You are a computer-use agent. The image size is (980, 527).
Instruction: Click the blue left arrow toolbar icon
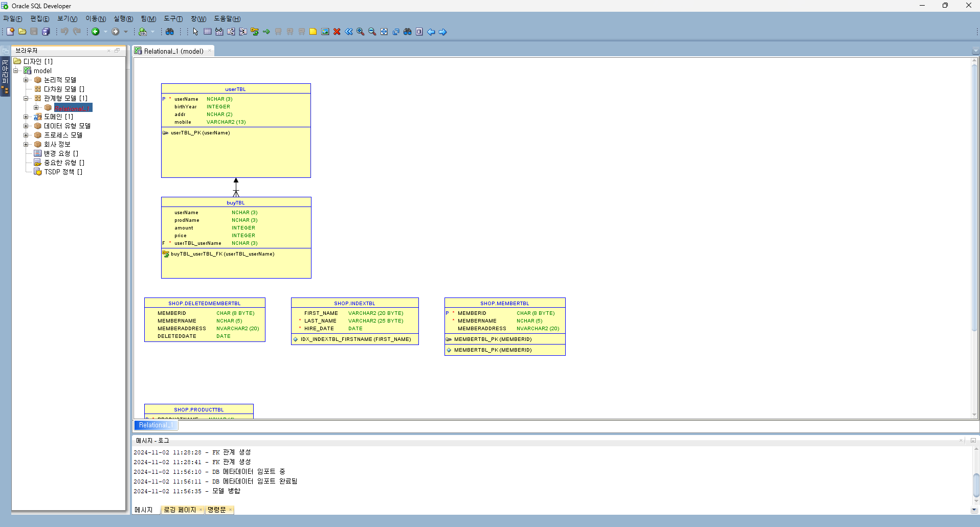(431, 32)
